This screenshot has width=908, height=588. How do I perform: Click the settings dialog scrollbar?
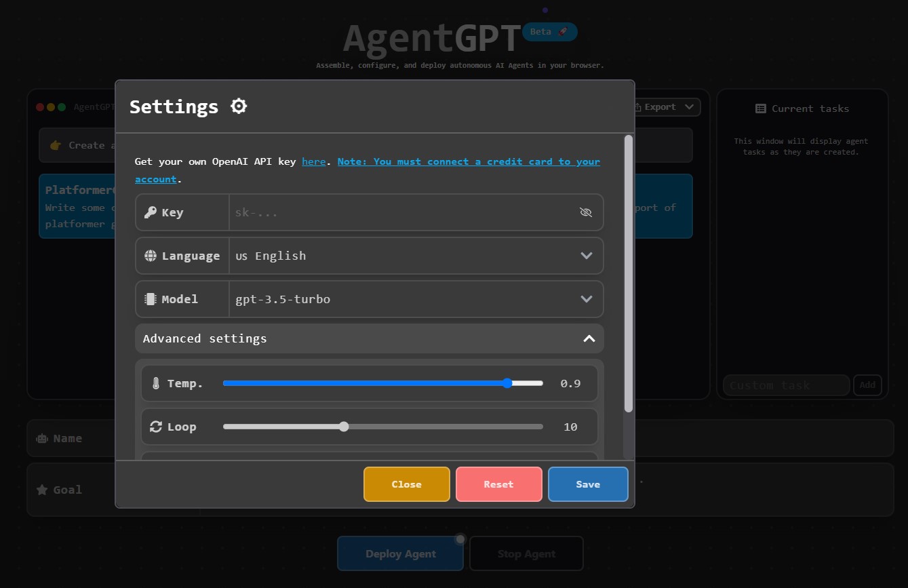coord(629,273)
